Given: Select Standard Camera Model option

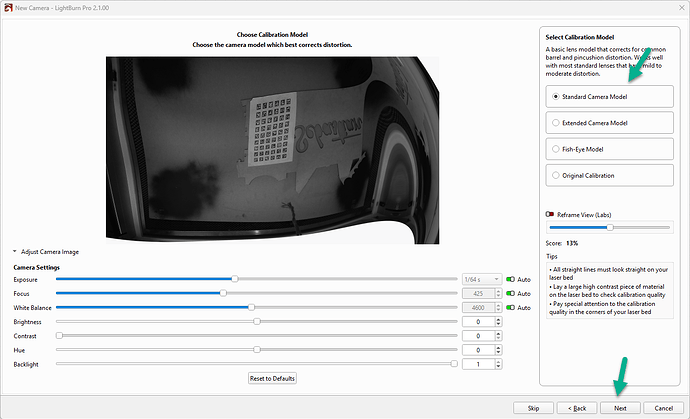Looking at the screenshot, I should [609, 96].
